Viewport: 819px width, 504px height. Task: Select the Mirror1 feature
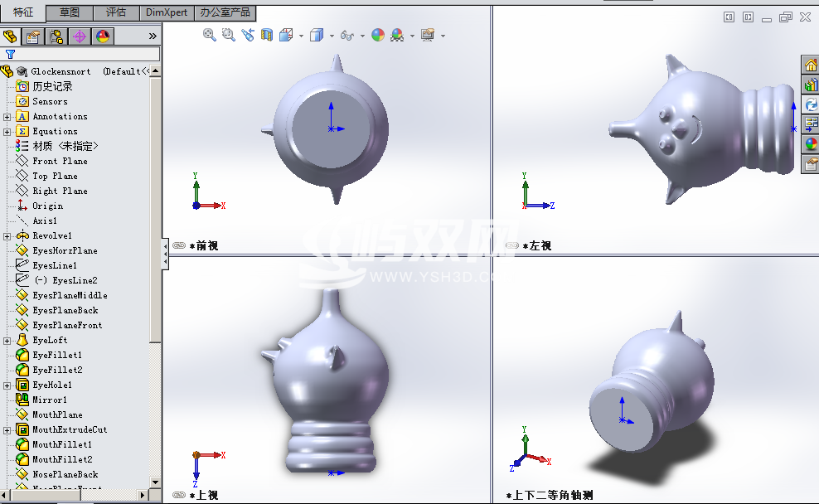point(50,400)
